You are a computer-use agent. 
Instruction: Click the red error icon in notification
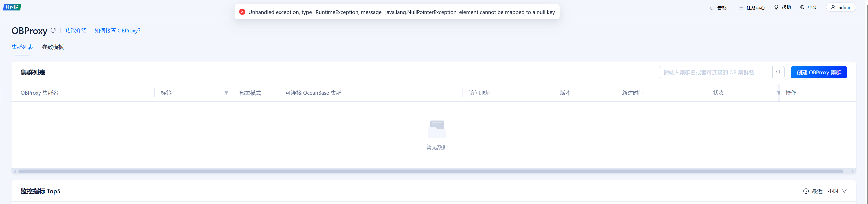[x=242, y=12]
